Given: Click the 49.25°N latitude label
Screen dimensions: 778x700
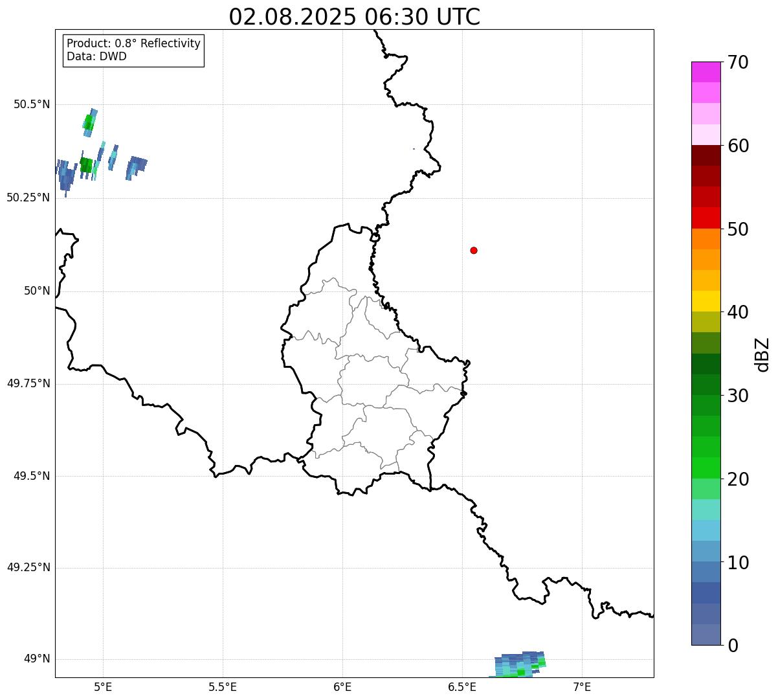Looking at the screenshot, I should pos(28,567).
